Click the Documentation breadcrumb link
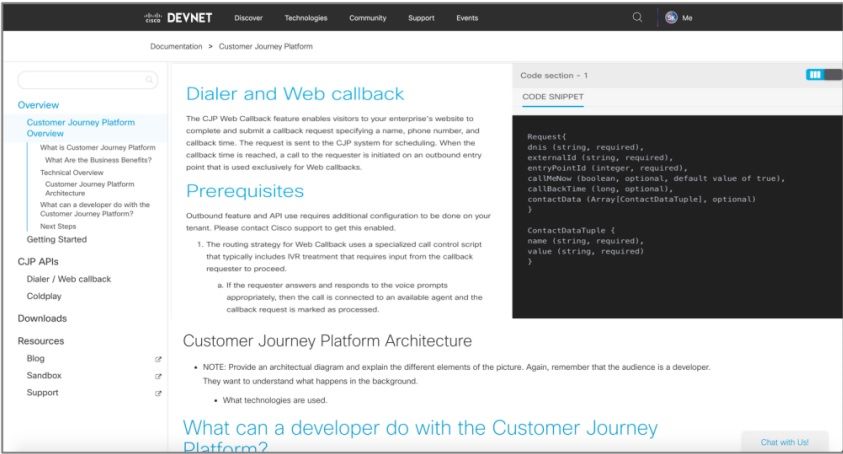The height and width of the screenshot is (454, 843). (x=176, y=46)
